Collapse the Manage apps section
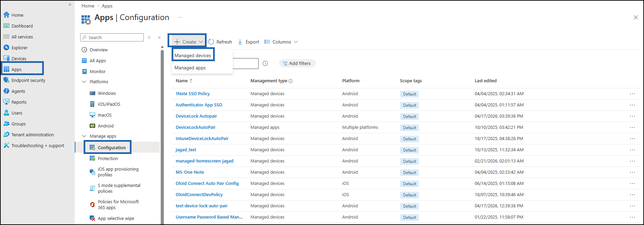This screenshot has width=644, height=225. 84,136
